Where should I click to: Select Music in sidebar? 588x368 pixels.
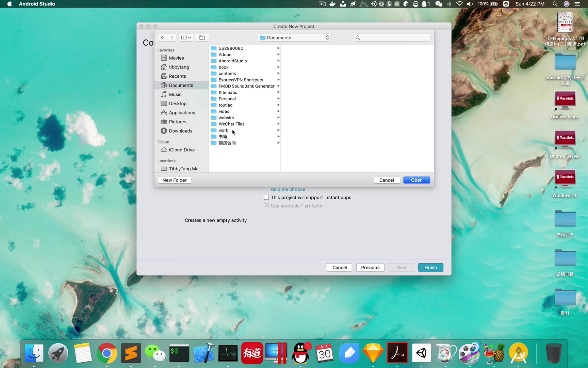(x=181, y=94)
